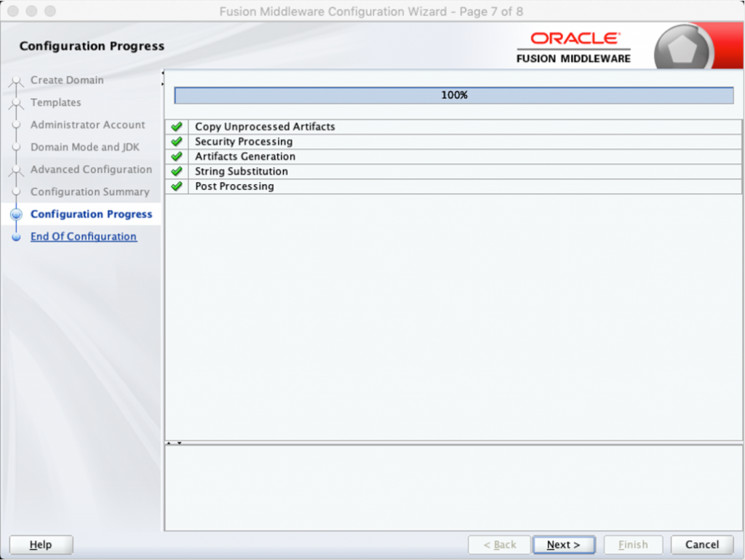Viewport: 745px width, 560px height.
Task: Click the window minimize button
Action: tap(31, 11)
